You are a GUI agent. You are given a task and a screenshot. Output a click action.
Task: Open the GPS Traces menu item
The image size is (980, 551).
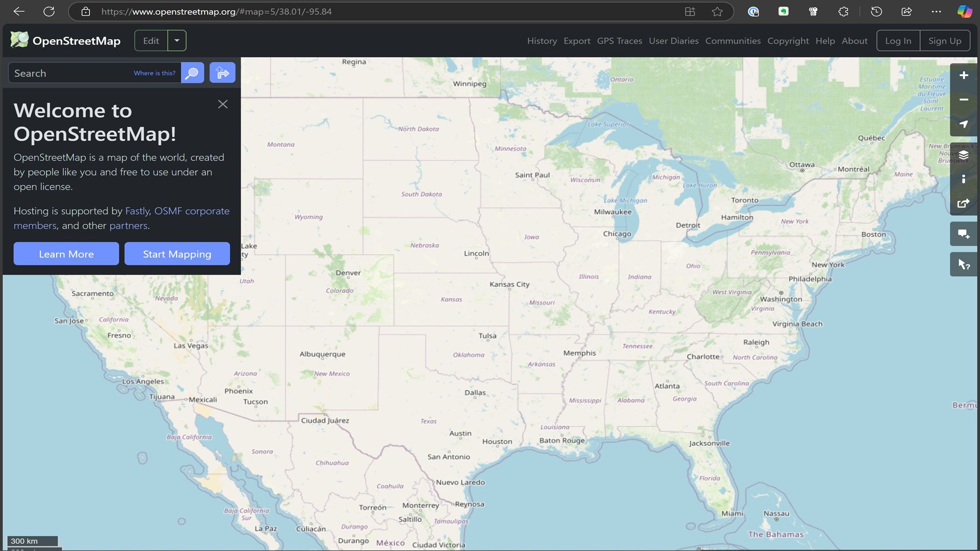(x=619, y=41)
